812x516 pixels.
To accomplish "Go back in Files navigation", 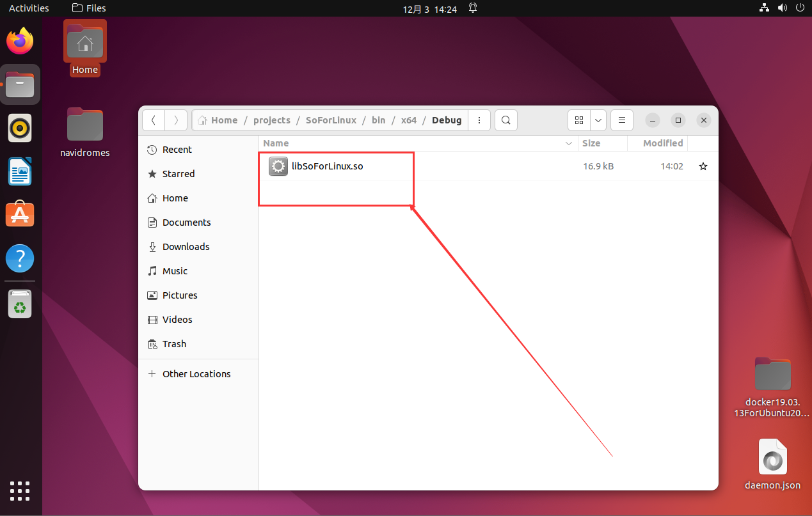I will (154, 120).
